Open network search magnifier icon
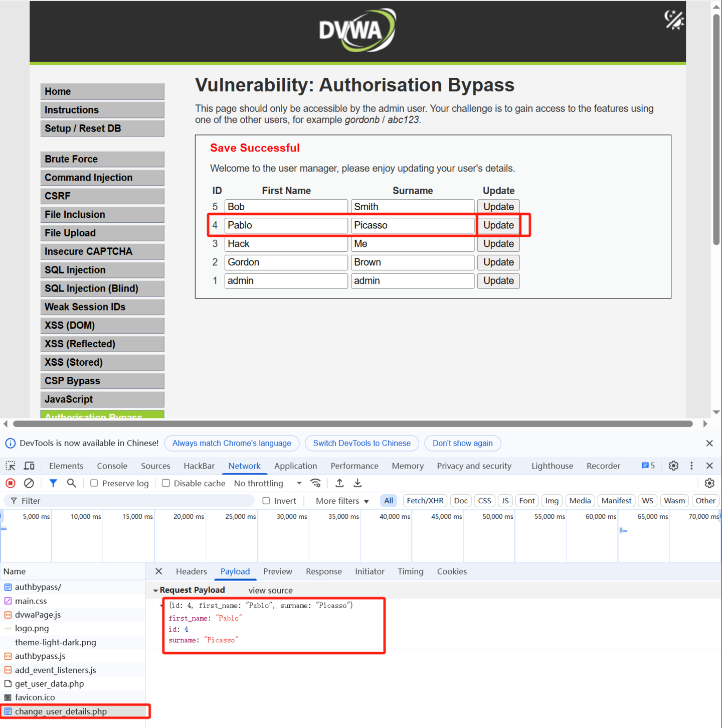This screenshot has height=728, width=722. (x=71, y=483)
